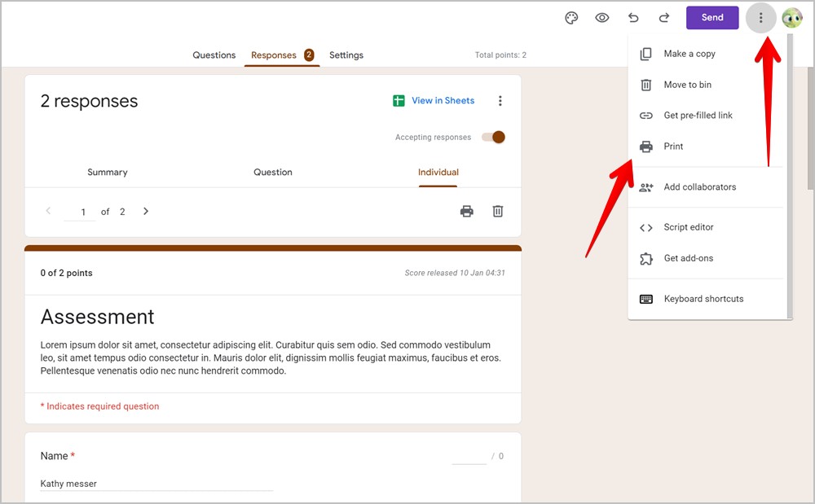The width and height of the screenshot is (815, 504).
Task: Click the bin icon in menu
Action: [645, 85]
